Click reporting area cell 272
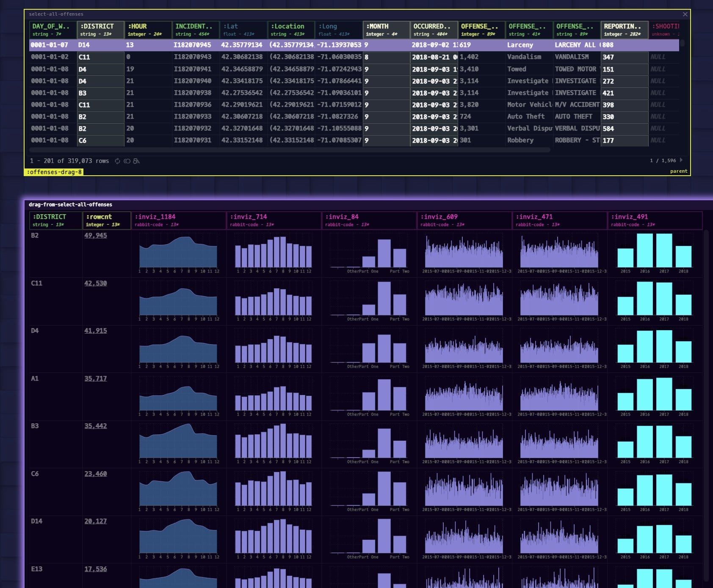This screenshot has height=588, width=713. 625,81
